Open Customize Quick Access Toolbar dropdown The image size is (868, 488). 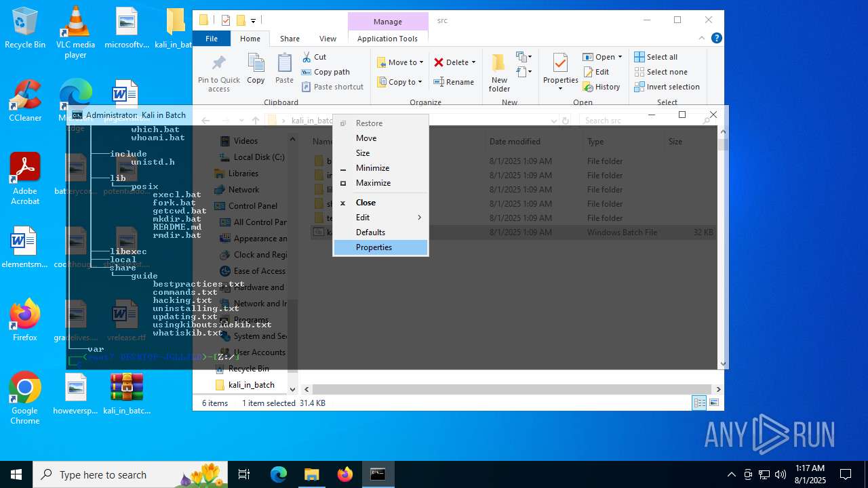pyautogui.click(x=253, y=21)
